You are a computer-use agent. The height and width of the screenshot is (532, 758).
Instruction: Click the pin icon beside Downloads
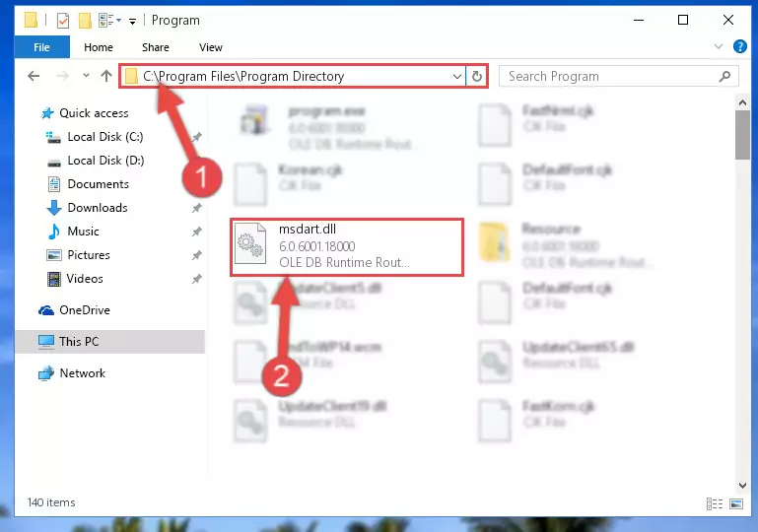tap(196, 208)
